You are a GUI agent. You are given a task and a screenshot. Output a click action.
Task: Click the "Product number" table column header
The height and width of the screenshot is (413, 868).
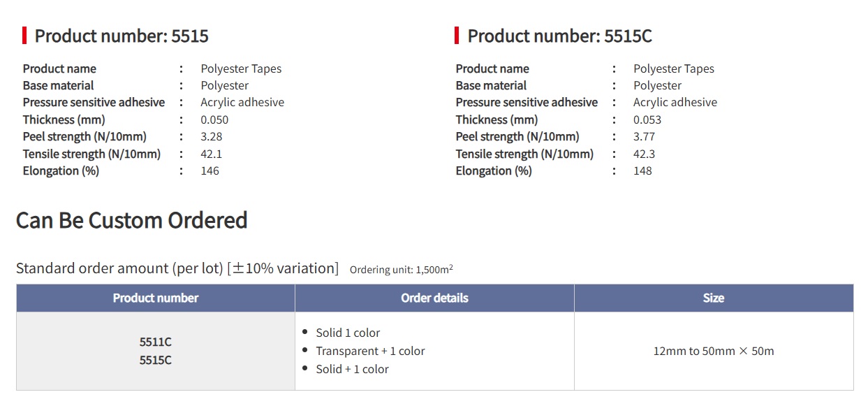tap(156, 298)
